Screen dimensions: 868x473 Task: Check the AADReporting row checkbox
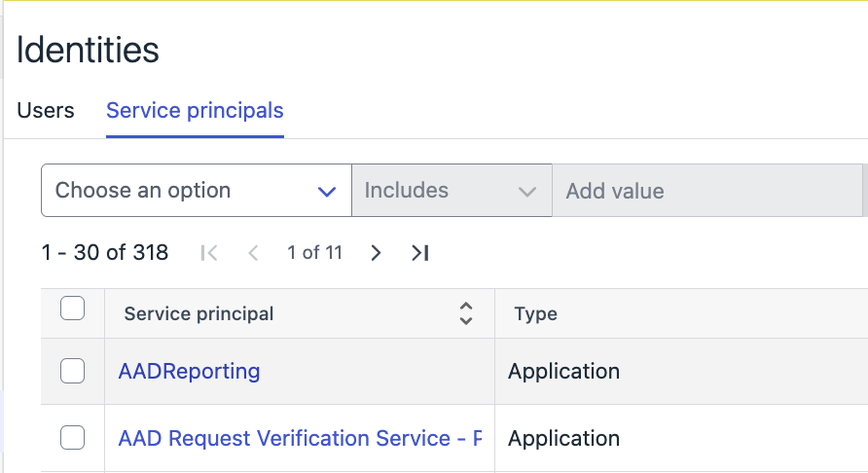tap(73, 371)
